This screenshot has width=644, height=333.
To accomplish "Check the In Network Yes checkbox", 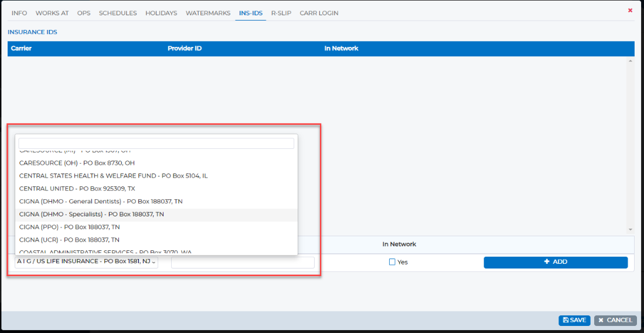I will (392, 262).
